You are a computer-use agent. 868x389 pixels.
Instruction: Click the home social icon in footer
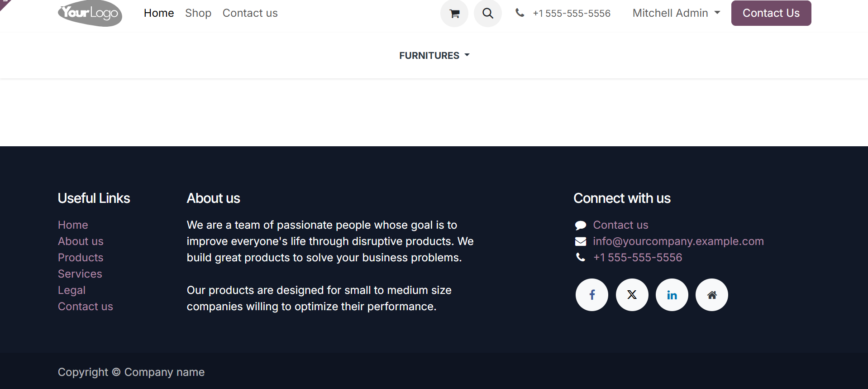712,295
